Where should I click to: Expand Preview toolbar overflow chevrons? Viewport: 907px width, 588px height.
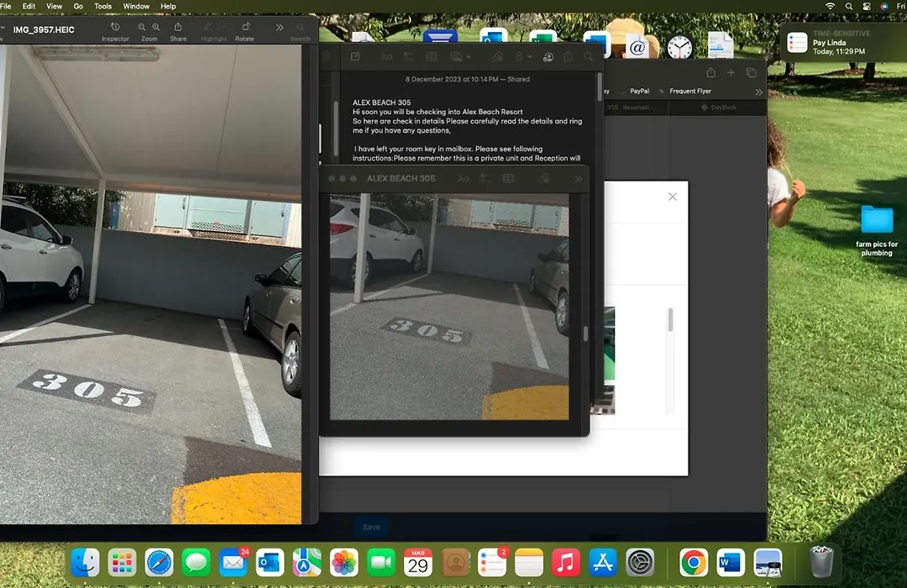[x=280, y=28]
